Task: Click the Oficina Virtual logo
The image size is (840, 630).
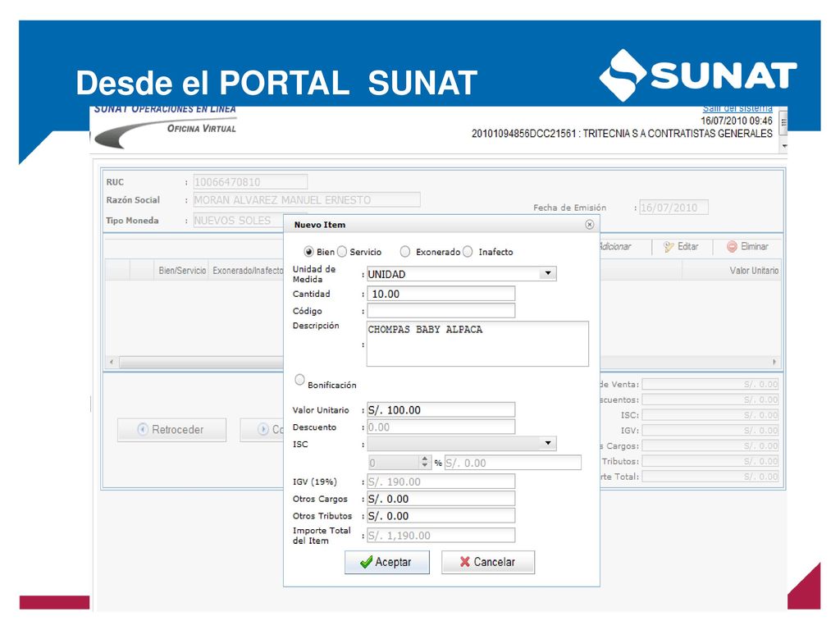Action: point(165,129)
